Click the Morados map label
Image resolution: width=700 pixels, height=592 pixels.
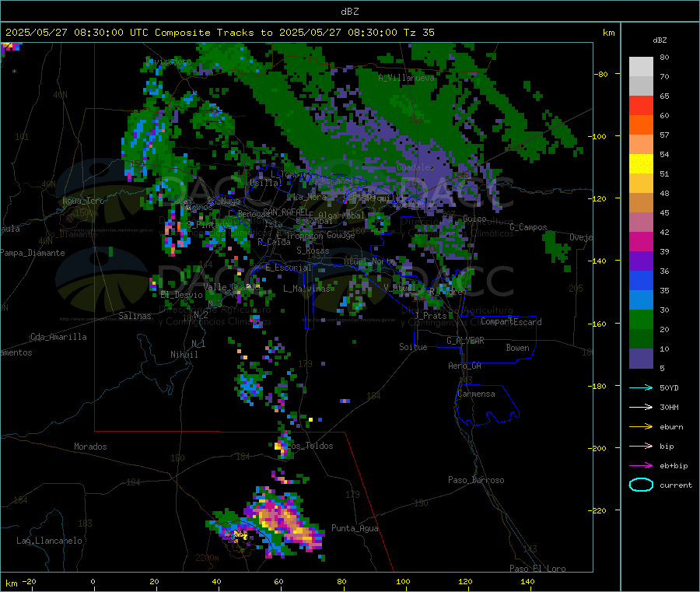90,447
